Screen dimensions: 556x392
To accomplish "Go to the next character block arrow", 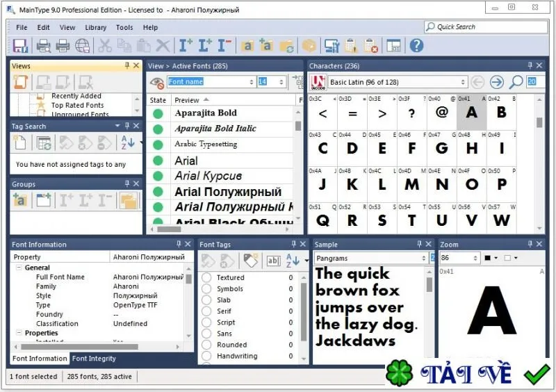I will click(x=497, y=82).
